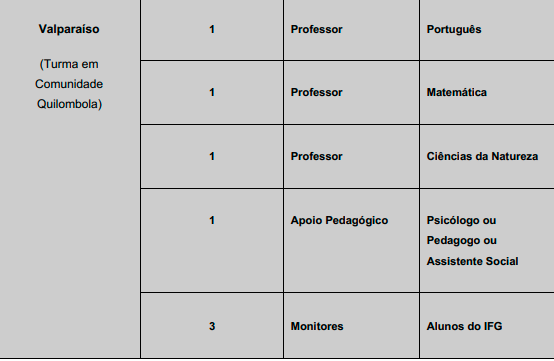Click the Valparaíso heading text

click(x=69, y=29)
